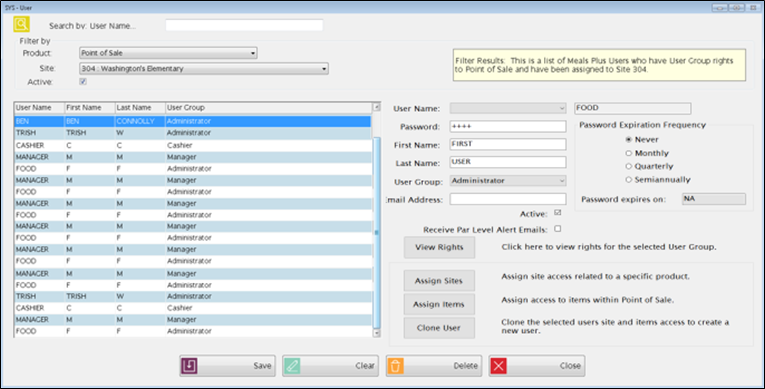Open the Site filter dropdown
Image resolution: width=765 pixels, height=389 pixels.
pyautogui.click(x=203, y=69)
